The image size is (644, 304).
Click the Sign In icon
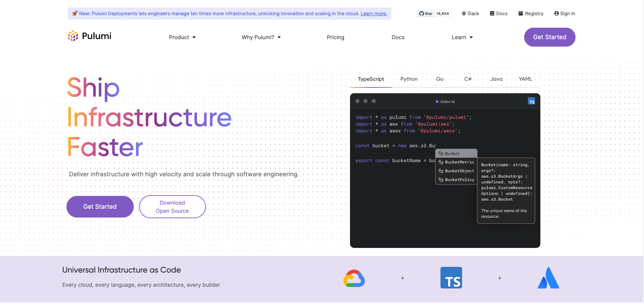(x=564, y=14)
